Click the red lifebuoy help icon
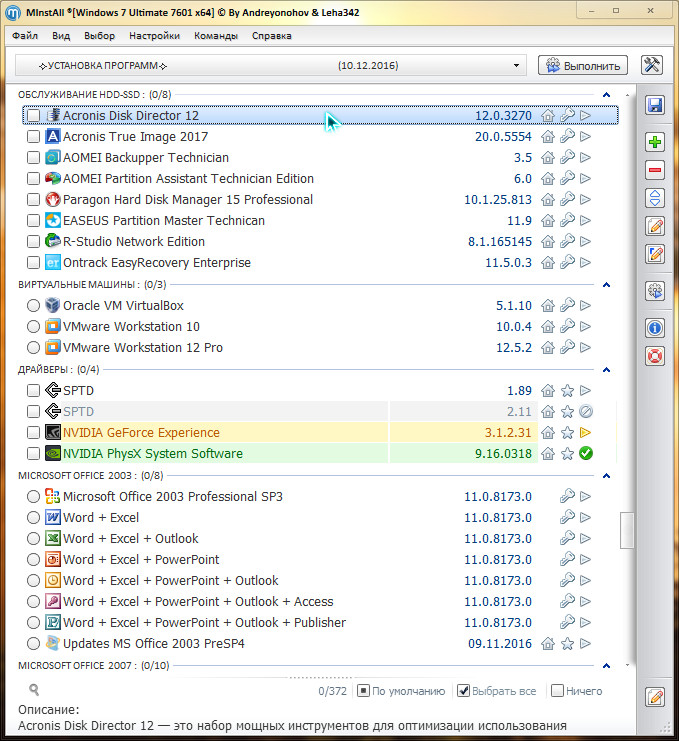Viewport: 679px width, 741px height. [x=655, y=356]
